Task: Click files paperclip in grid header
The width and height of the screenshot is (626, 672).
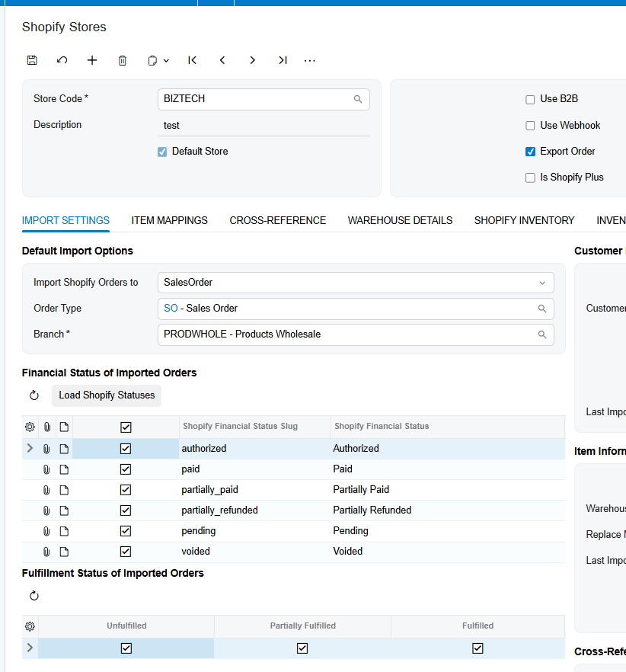Action: click(47, 427)
